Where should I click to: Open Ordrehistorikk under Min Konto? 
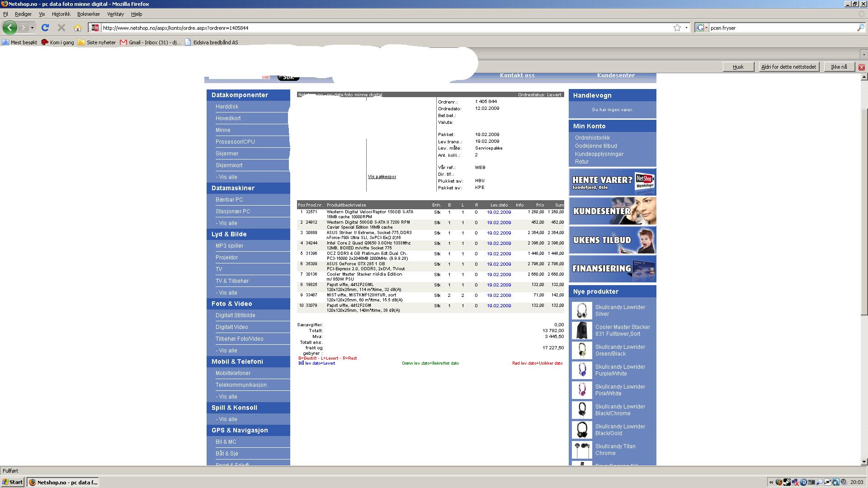pyautogui.click(x=592, y=138)
